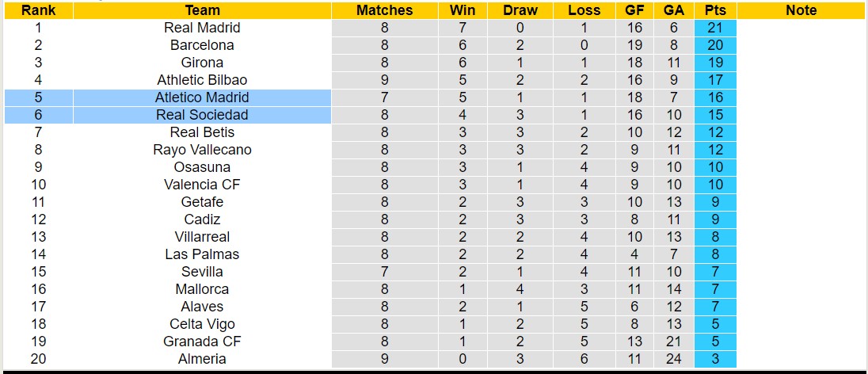Click the Note column header
Viewport: 868px width, 374px height.
coord(801,10)
